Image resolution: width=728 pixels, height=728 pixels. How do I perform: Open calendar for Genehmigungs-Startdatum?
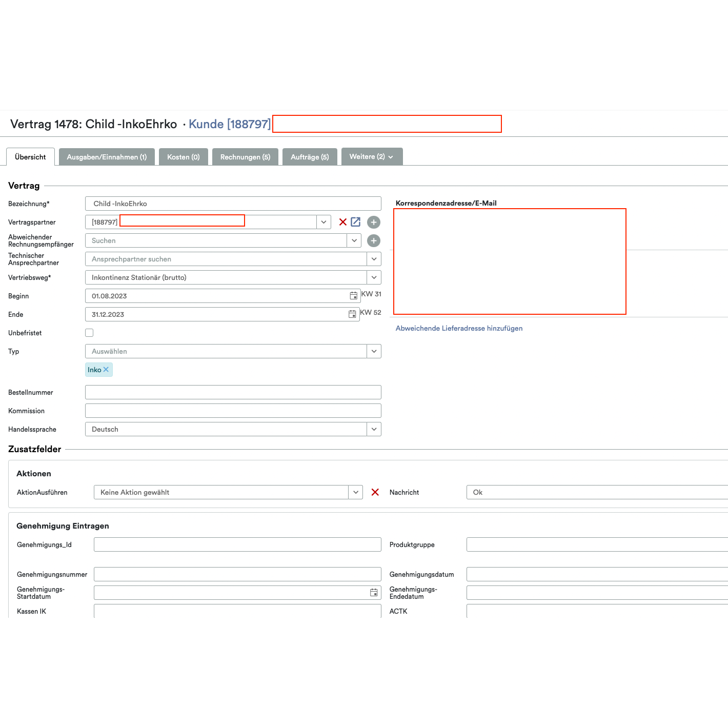[x=373, y=592]
